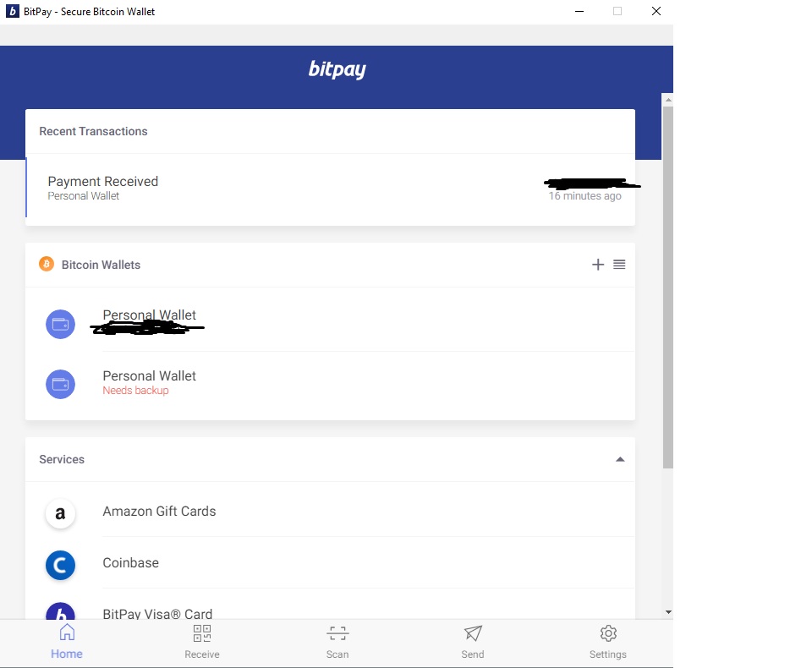The image size is (812, 668).
Task: Open the Home tab
Action: tap(67, 642)
